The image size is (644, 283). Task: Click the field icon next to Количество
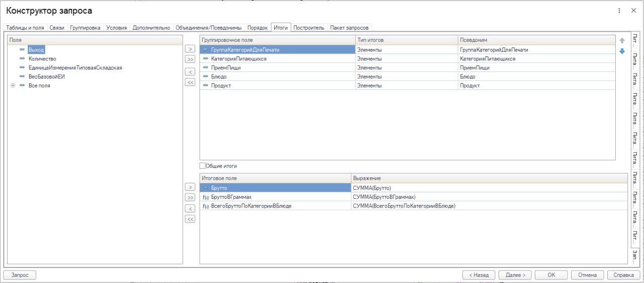pos(22,59)
